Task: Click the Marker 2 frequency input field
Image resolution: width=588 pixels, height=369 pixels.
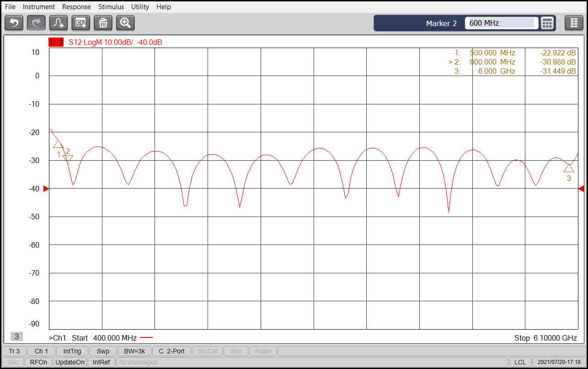Action: point(501,23)
